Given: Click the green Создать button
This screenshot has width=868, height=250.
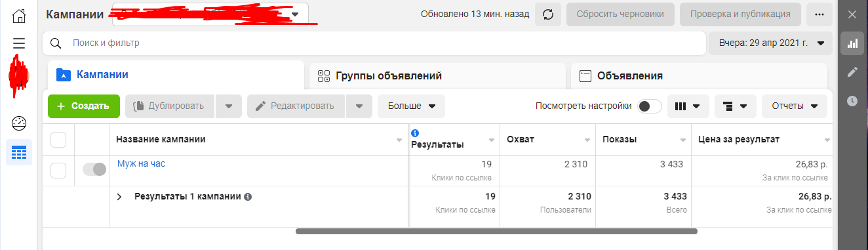Looking at the screenshot, I should click(84, 106).
